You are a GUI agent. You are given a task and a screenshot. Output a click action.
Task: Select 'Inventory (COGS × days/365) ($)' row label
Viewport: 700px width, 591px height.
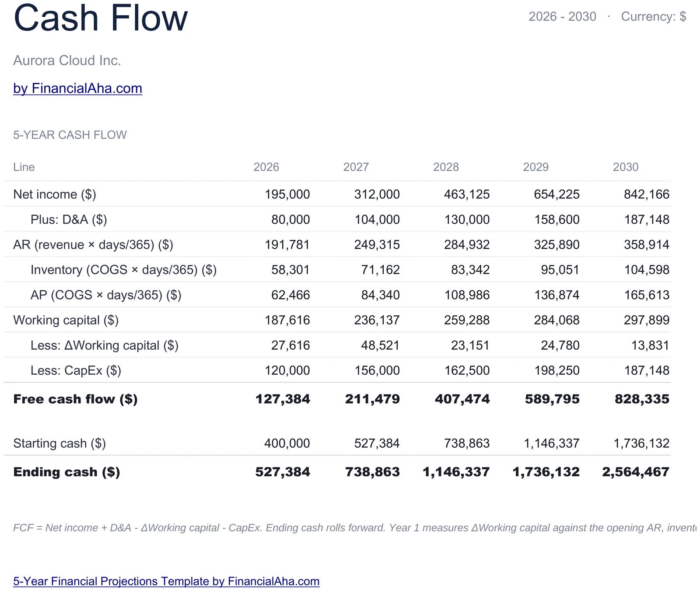124,270
